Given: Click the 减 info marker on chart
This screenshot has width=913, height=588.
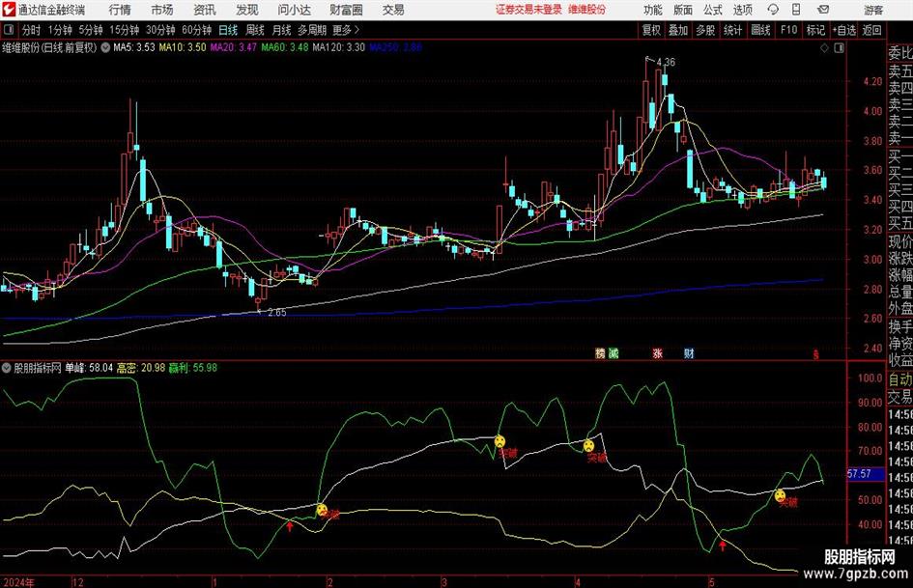Looking at the screenshot, I should (613, 353).
